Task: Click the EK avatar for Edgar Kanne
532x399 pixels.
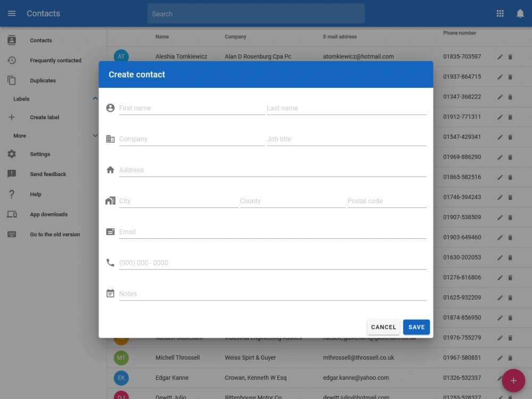Action: coord(121,378)
